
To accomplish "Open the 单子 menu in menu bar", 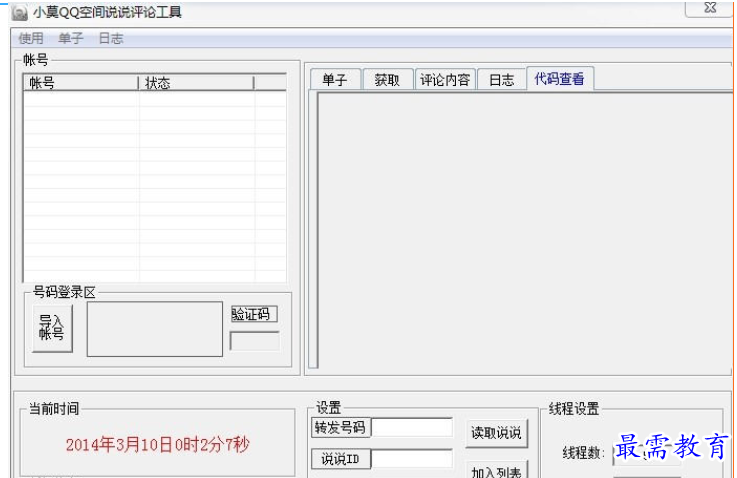I will click(71, 38).
